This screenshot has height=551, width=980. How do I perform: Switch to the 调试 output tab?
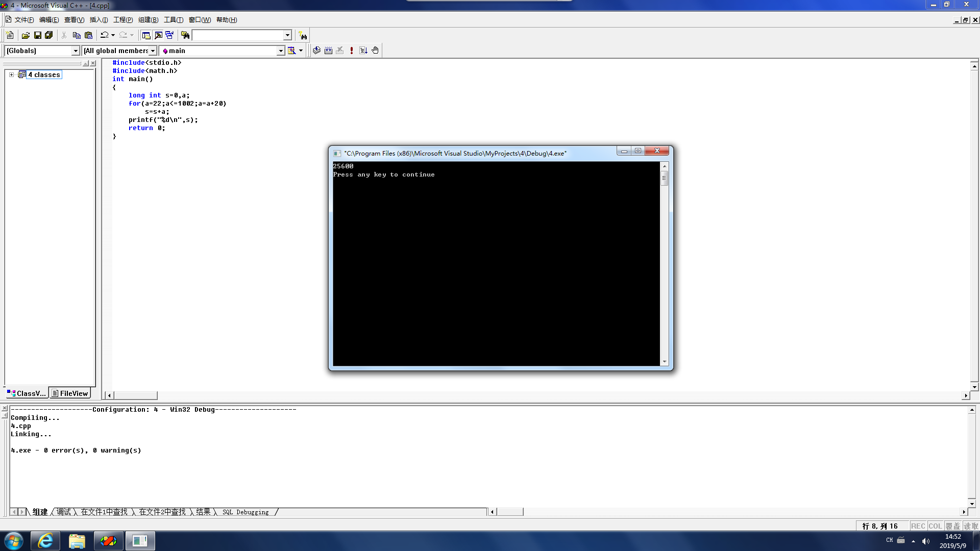(64, 512)
